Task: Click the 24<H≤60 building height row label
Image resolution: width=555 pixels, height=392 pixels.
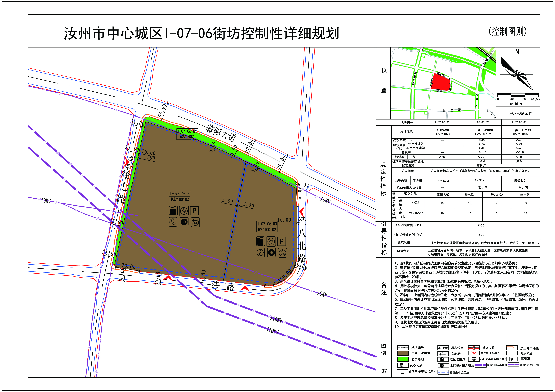Action: coord(416,213)
